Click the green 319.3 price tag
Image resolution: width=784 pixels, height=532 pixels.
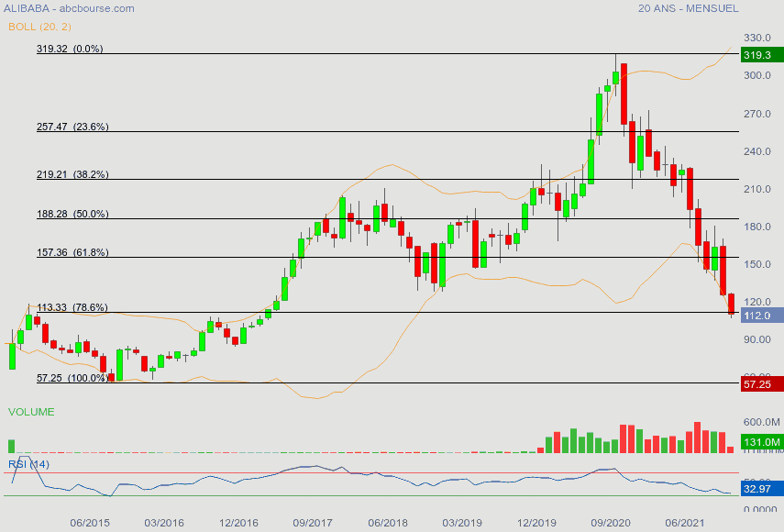[762, 55]
